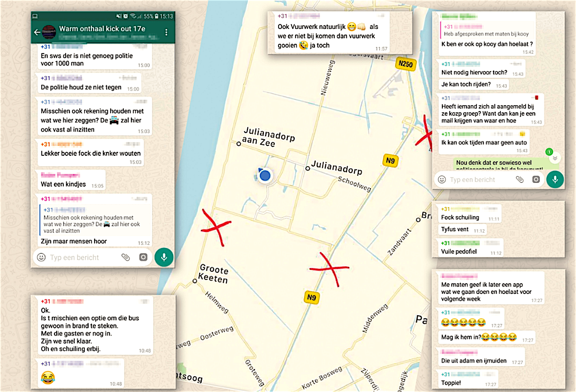Open emoji picker in Warm onthaal chat
Screen dimensions: 576x392
coord(41,258)
